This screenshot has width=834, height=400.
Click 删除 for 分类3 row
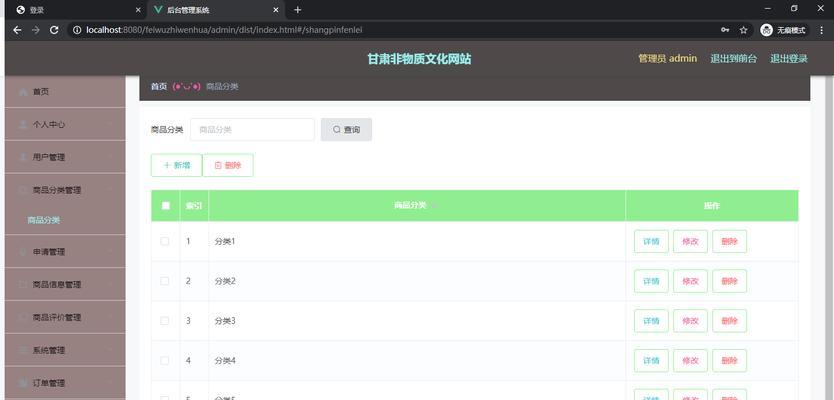729,321
